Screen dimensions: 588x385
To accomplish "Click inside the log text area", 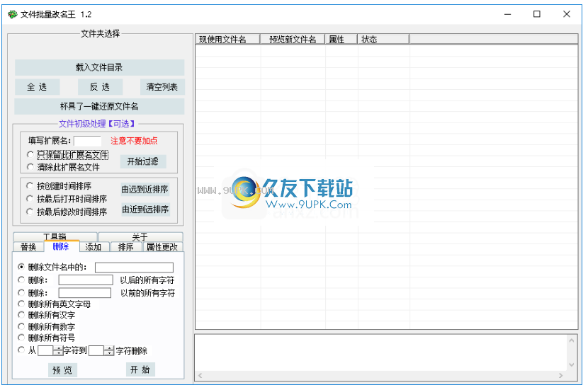I will tap(381, 352).
